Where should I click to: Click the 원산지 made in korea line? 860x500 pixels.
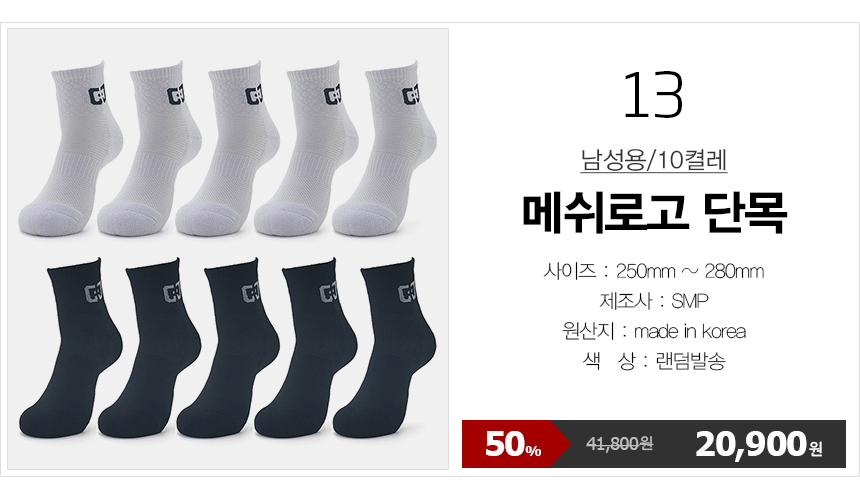[x=654, y=331]
